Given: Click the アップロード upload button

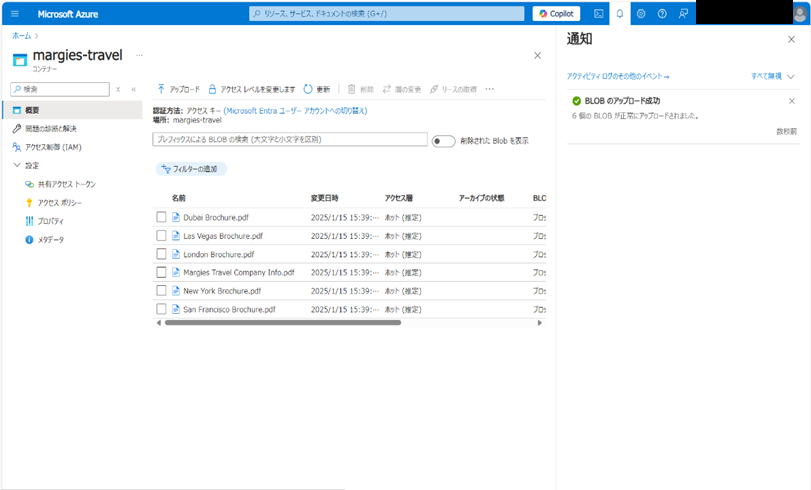Looking at the screenshot, I should tap(178, 89).
